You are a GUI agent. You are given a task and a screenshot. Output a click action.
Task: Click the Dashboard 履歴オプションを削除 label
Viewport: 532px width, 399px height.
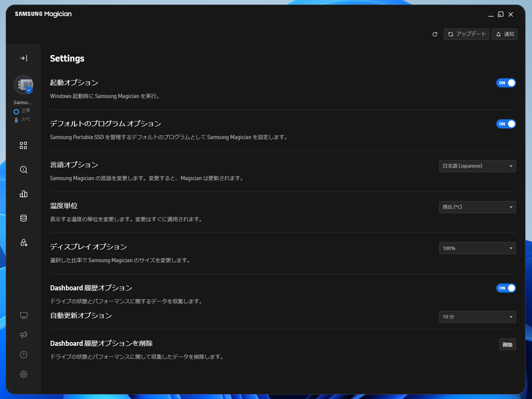(x=101, y=344)
